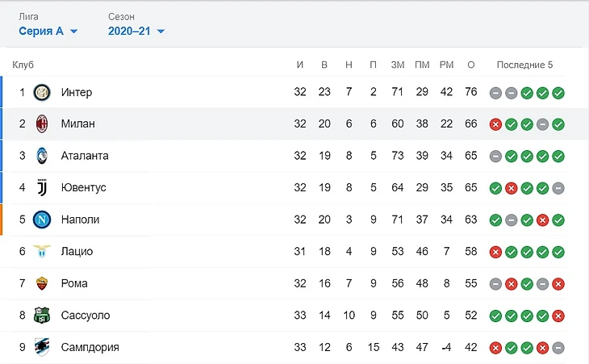Click the Inter club crest icon

click(42, 93)
